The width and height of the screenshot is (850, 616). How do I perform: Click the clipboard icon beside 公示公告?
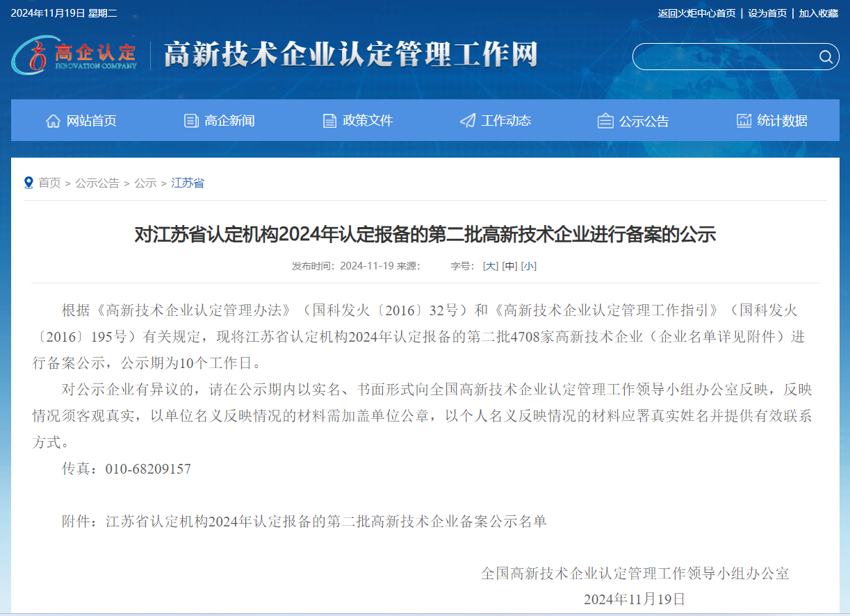pyautogui.click(x=605, y=121)
